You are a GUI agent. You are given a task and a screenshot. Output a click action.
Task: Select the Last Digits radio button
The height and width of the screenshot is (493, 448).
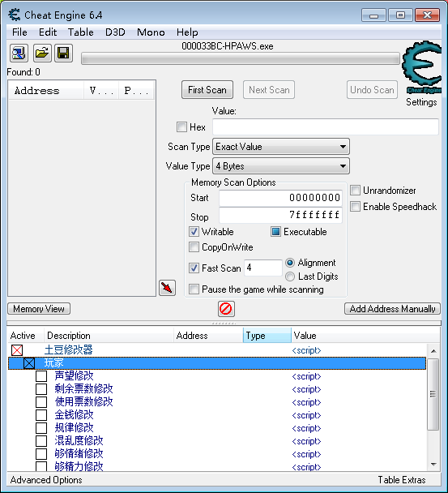coord(290,277)
